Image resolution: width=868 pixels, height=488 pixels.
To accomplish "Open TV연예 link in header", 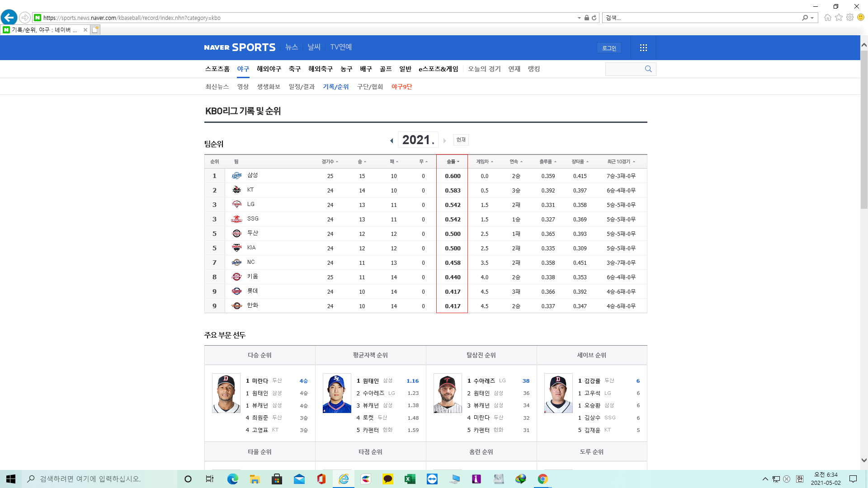I will click(341, 47).
